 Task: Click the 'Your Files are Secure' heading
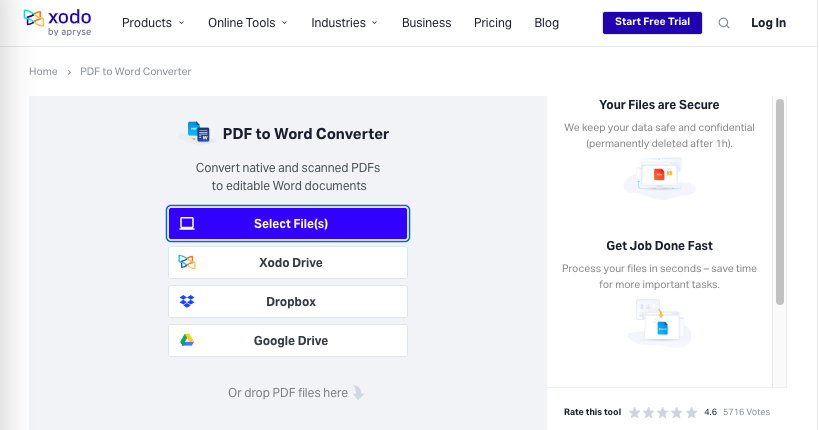pos(659,104)
